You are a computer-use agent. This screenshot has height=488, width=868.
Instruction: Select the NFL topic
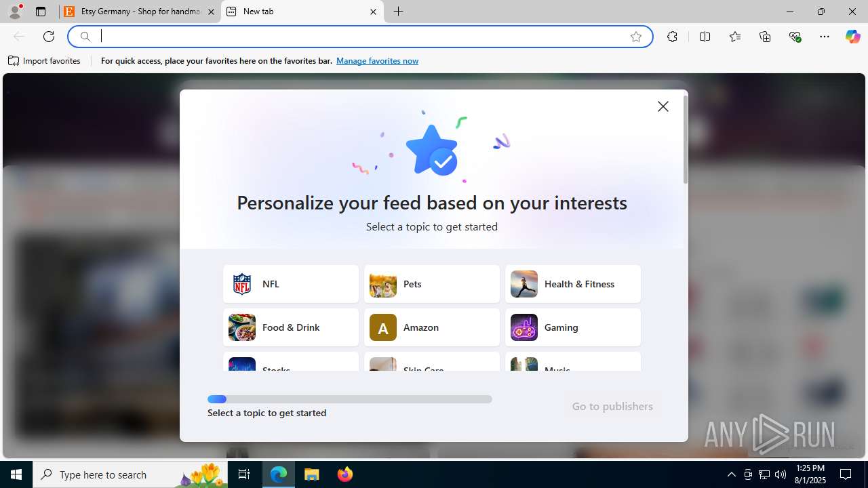(291, 284)
